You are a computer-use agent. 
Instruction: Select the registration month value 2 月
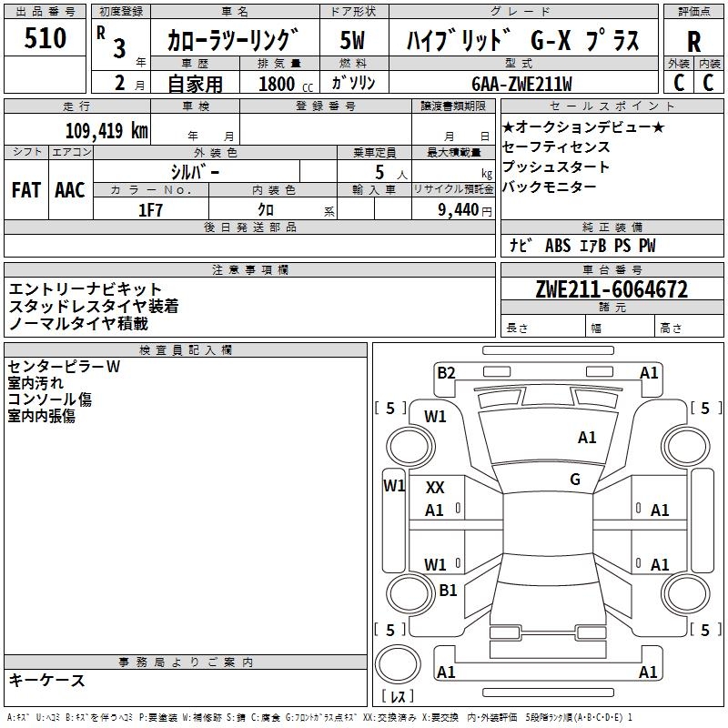129,84
